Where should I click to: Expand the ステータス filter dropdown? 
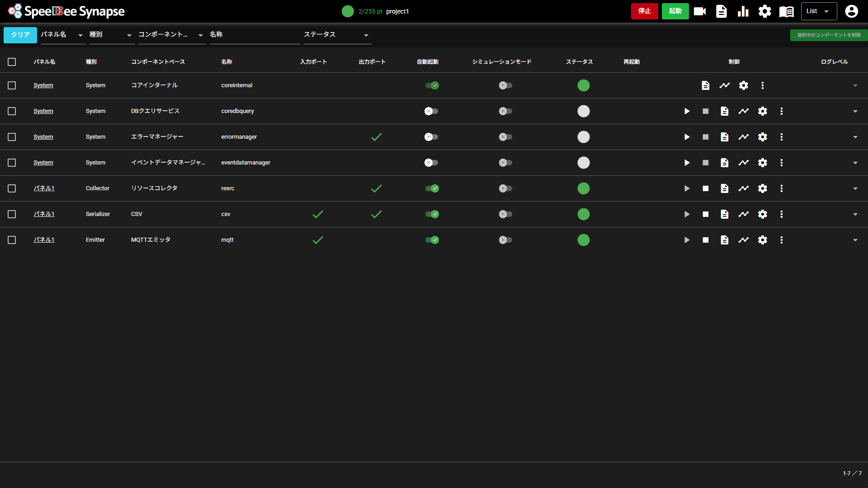click(x=337, y=35)
